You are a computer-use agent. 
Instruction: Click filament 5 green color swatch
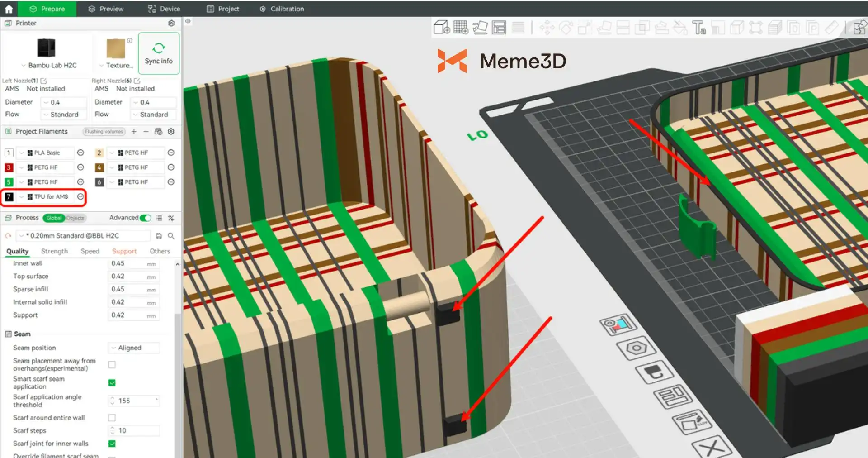(9, 182)
